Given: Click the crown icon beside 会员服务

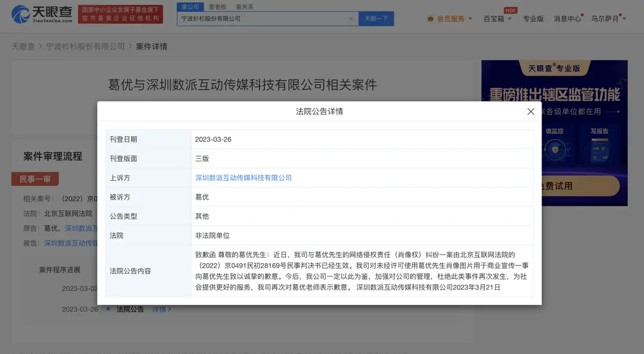Looking at the screenshot, I should click(430, 19).
